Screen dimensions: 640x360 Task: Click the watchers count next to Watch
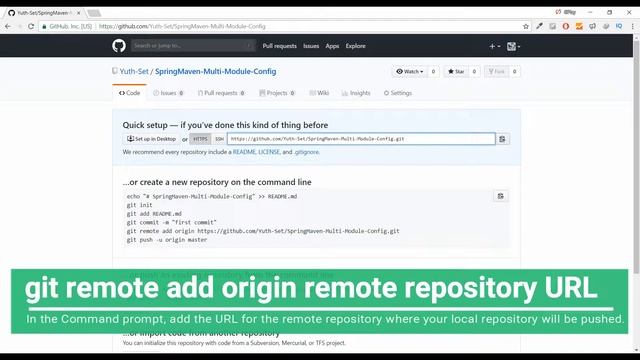click(433, 71)
